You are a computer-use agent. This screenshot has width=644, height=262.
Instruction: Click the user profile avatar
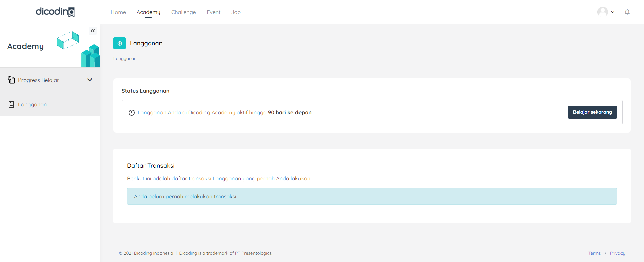[602, 12]
